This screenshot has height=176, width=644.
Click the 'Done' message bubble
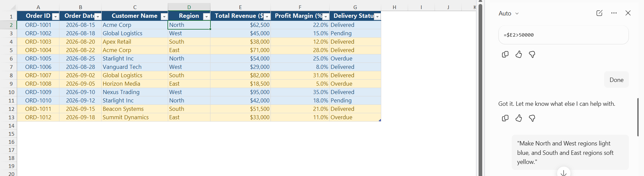click(616, 80)
